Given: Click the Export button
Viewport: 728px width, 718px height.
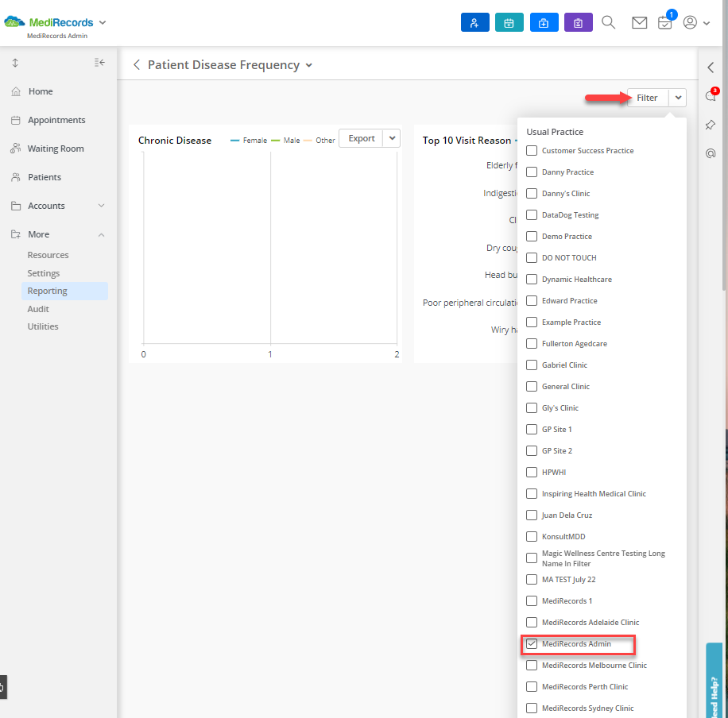Looking at the screenshot, I should pos(361,138).
